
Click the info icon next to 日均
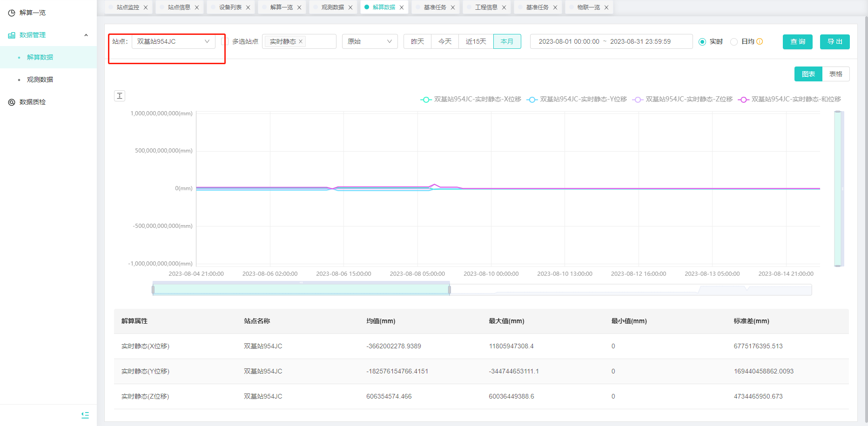coord(760,41)
